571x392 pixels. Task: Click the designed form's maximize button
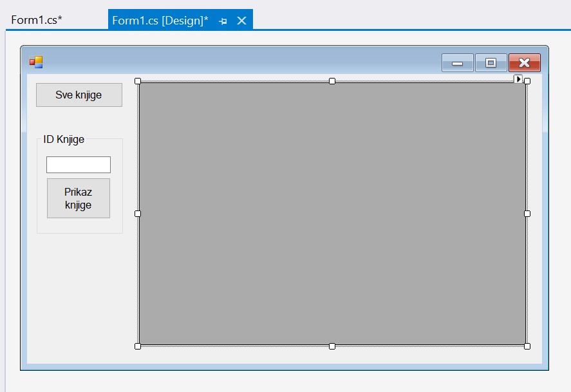491,62
